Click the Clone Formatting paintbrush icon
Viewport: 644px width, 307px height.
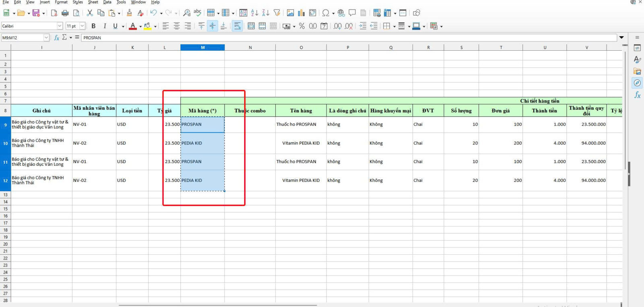pos(129,13)
